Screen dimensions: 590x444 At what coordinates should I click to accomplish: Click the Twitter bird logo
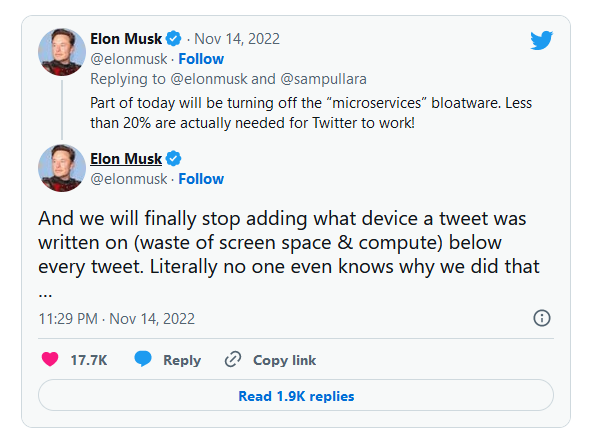pos(541,40)
